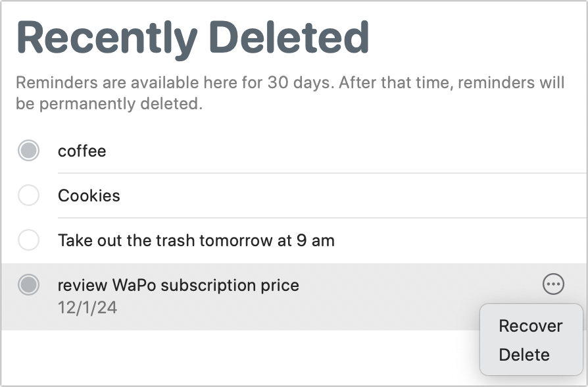588x387 pixels.
Task: Click the Recently Deleted heading
Action: (193, 39)
